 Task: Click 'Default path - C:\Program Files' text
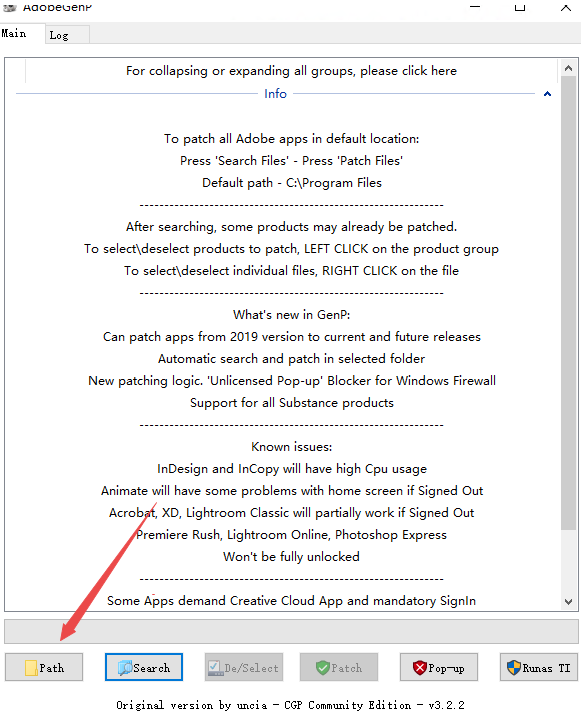coord(292,183)
